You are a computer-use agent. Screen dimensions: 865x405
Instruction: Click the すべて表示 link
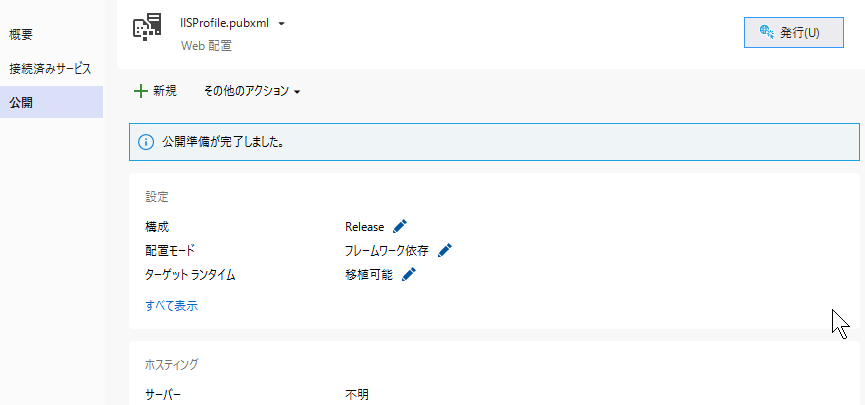[x=172, y=306]
